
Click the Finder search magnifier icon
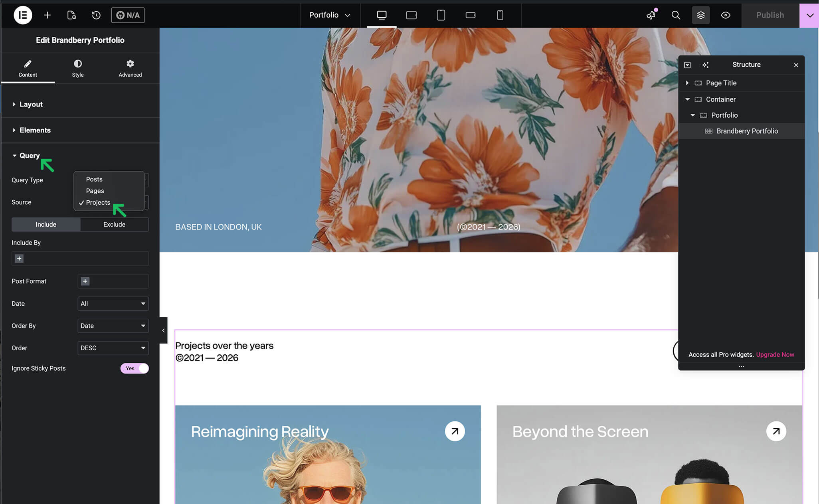coord(675,15)
